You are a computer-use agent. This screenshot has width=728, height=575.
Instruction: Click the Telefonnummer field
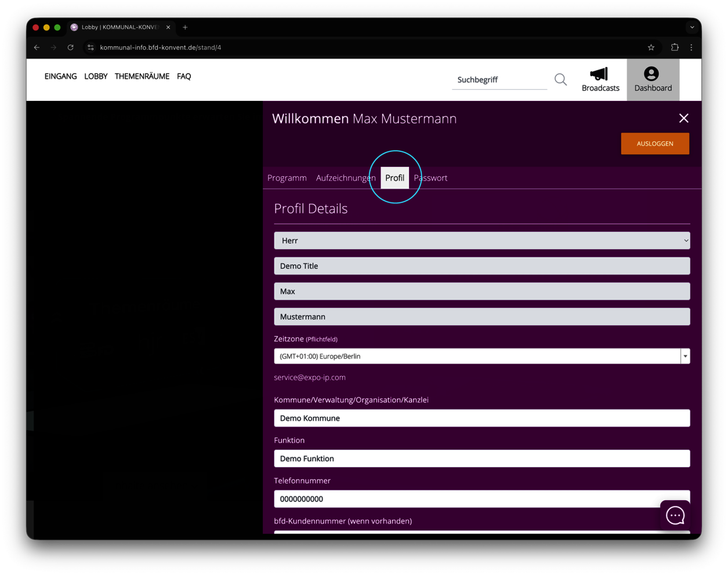pos(482,499)
